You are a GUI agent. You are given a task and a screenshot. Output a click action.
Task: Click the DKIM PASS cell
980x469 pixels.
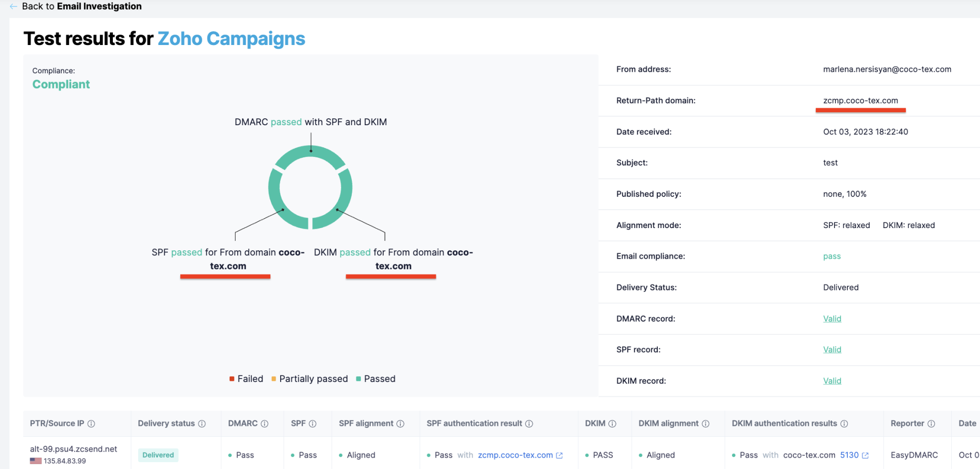tap(603, 455)
